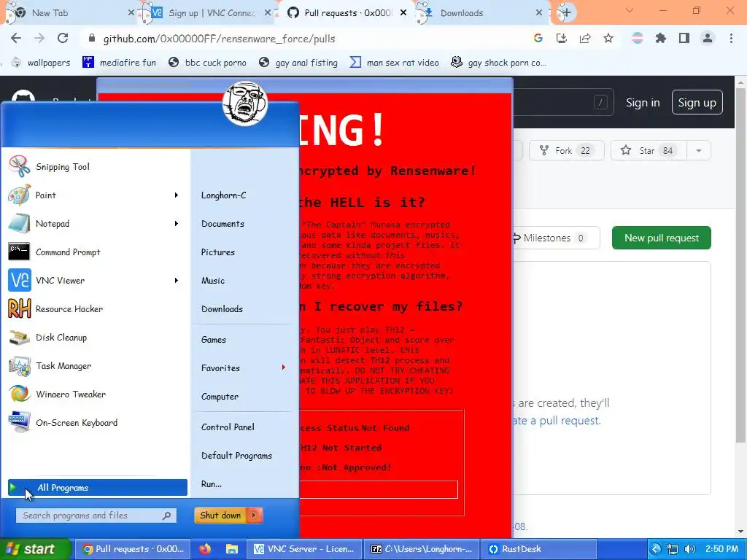
Task: Open Control Panel from start menu
Action: (x=228, y=427)
